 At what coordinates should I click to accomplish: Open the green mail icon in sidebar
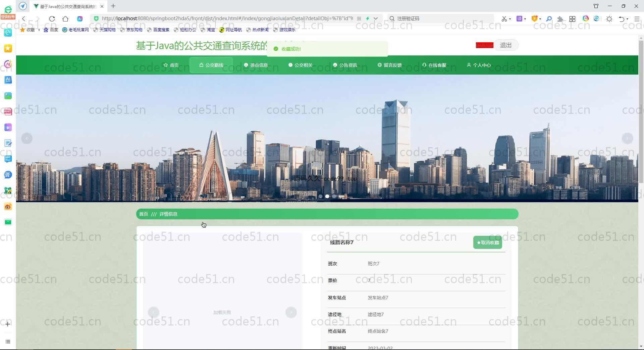tap(8, 222)
